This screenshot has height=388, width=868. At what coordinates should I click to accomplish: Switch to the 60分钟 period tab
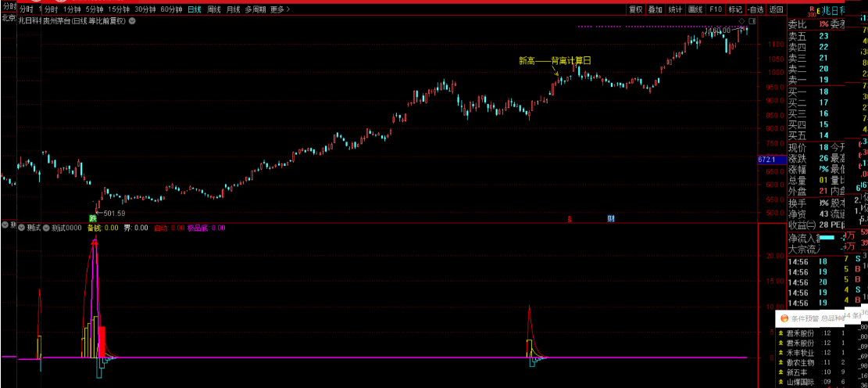[x=171, y=9]
